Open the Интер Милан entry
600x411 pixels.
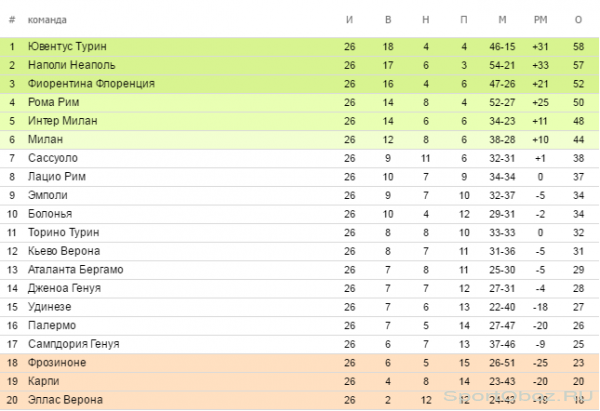coord(62,121)
